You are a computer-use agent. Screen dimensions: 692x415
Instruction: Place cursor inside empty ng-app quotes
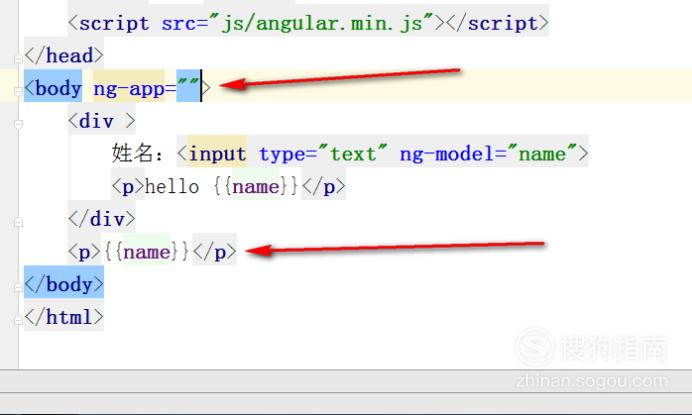coord(188,86)
